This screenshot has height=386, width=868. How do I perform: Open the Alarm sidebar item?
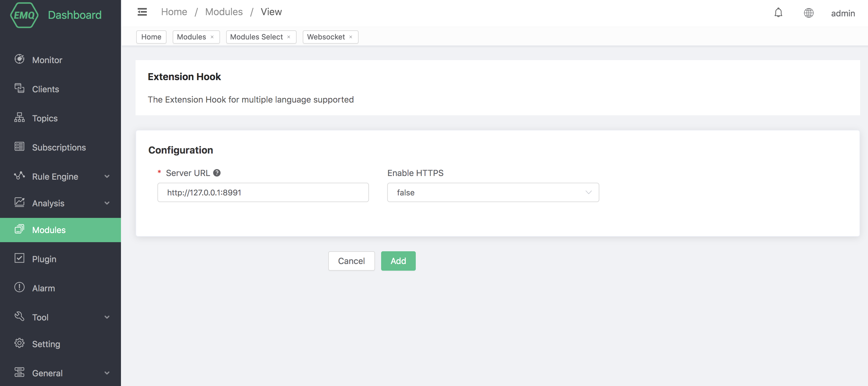43,288
